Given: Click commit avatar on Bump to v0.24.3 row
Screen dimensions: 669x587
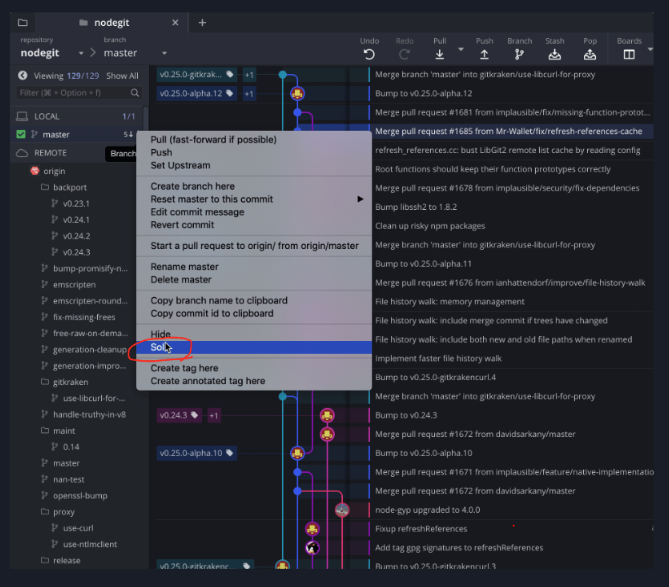Looking at the screenshot, I should pos(327,415).
